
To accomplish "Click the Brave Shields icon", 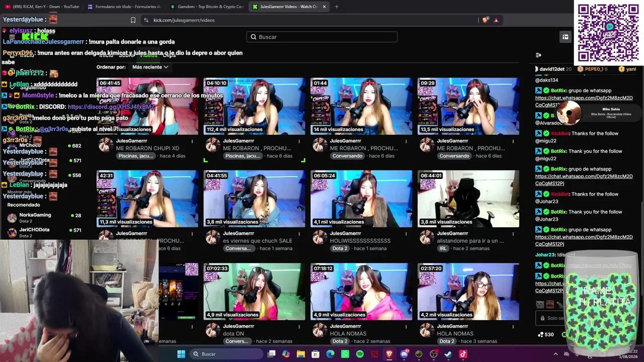I will (485, 20).
